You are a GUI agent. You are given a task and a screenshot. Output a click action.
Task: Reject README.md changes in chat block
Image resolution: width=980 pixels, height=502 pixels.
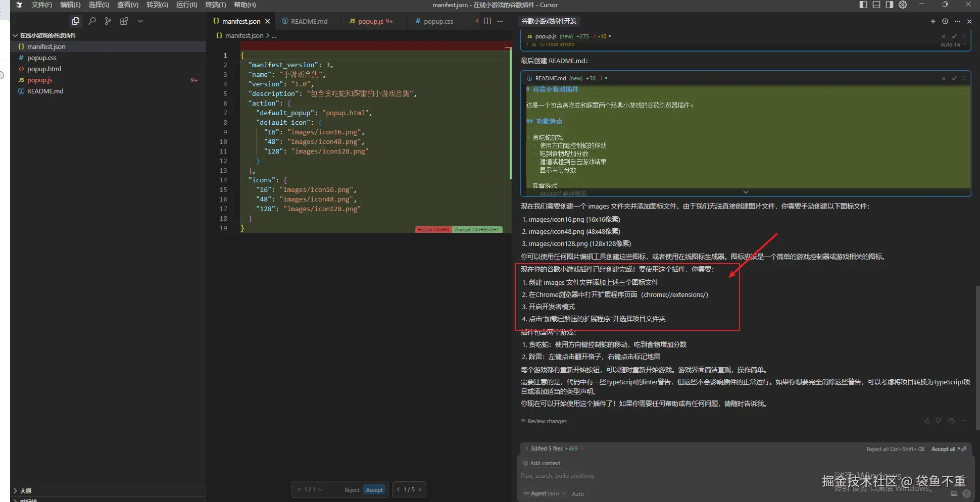pos(943,78)
